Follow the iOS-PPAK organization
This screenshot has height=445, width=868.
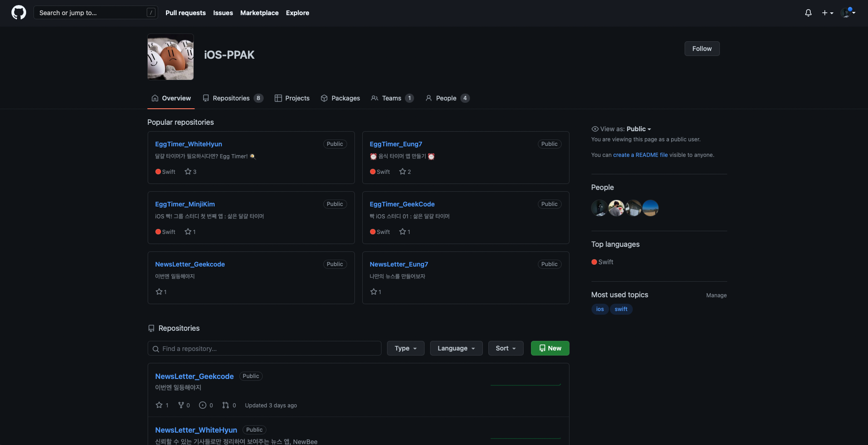tap(702, 49)
